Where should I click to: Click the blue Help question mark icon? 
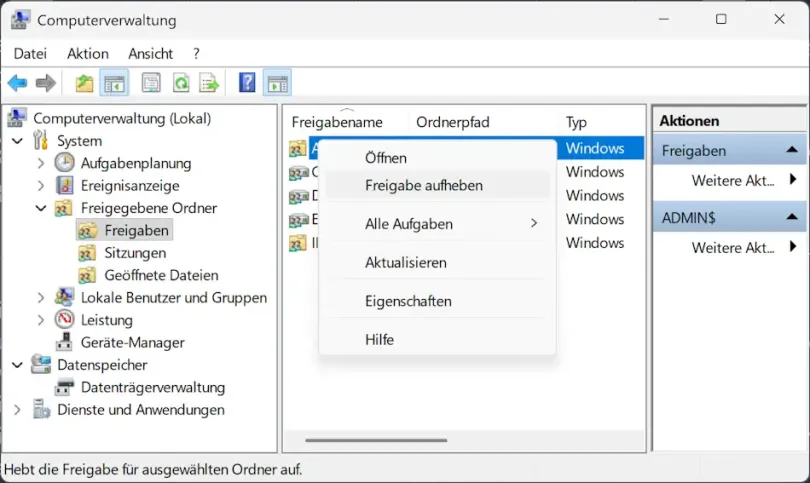coord(247,83)
